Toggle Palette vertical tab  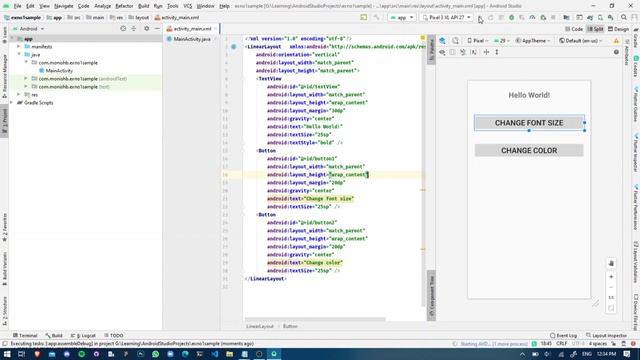click(x=431, y=49)
